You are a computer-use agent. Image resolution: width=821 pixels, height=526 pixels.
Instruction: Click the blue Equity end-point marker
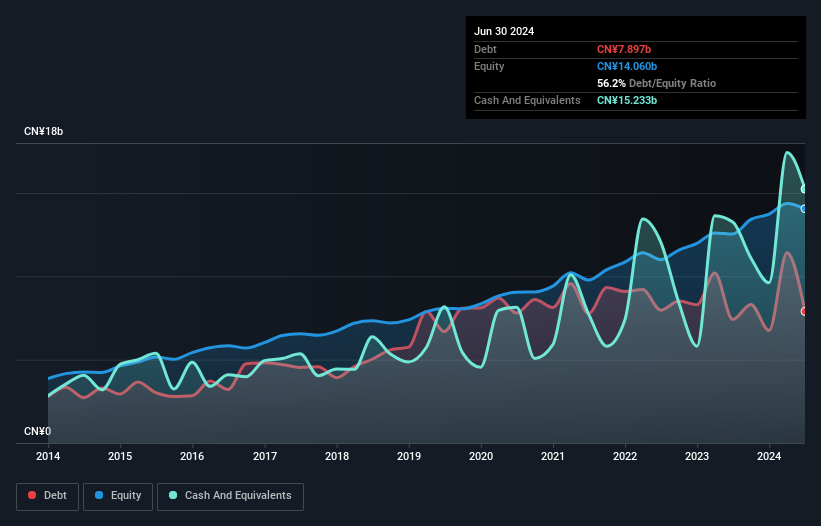tap(805, 209)
